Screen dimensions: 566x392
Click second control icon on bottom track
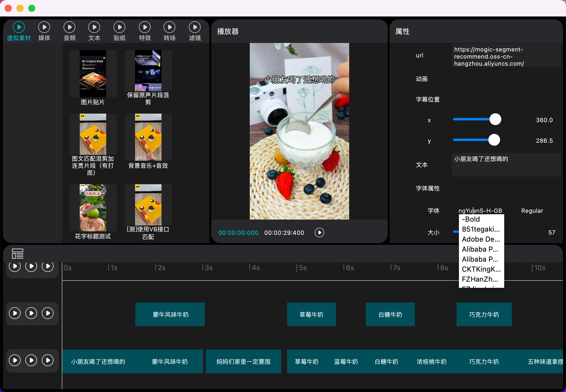tap(31, 360)
